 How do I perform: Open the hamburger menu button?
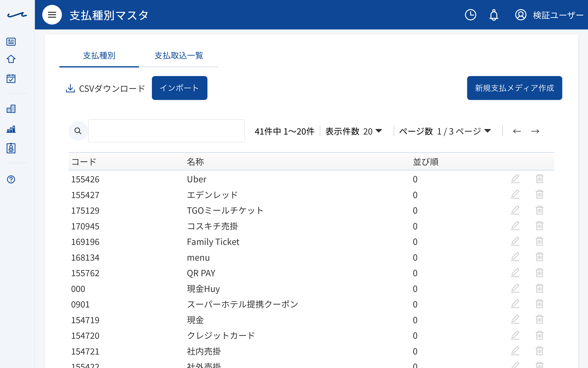[x=52, y=15]
